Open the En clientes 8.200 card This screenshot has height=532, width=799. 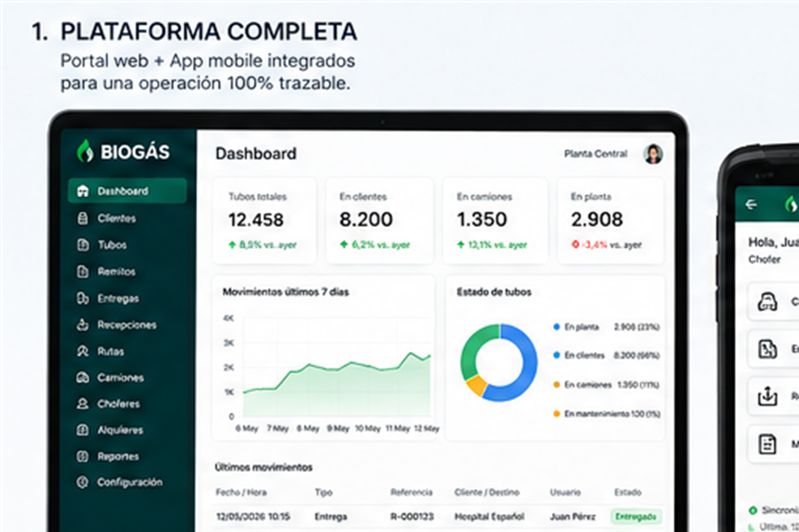tap(380, 221)
